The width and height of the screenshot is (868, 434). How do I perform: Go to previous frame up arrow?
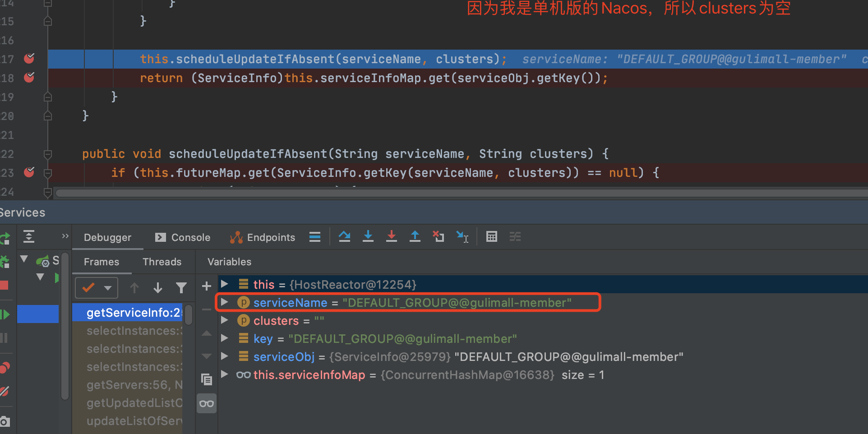[x=134, y=288]
